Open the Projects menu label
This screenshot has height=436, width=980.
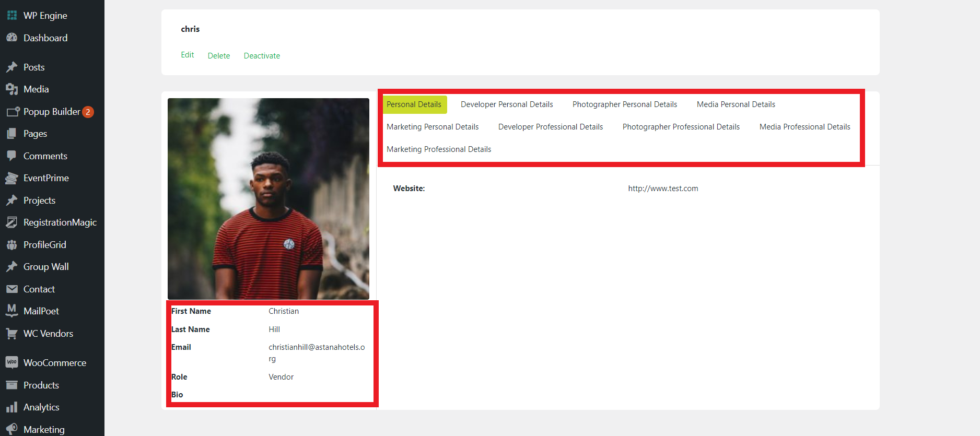pyautogui.click(x=39, y=200)
